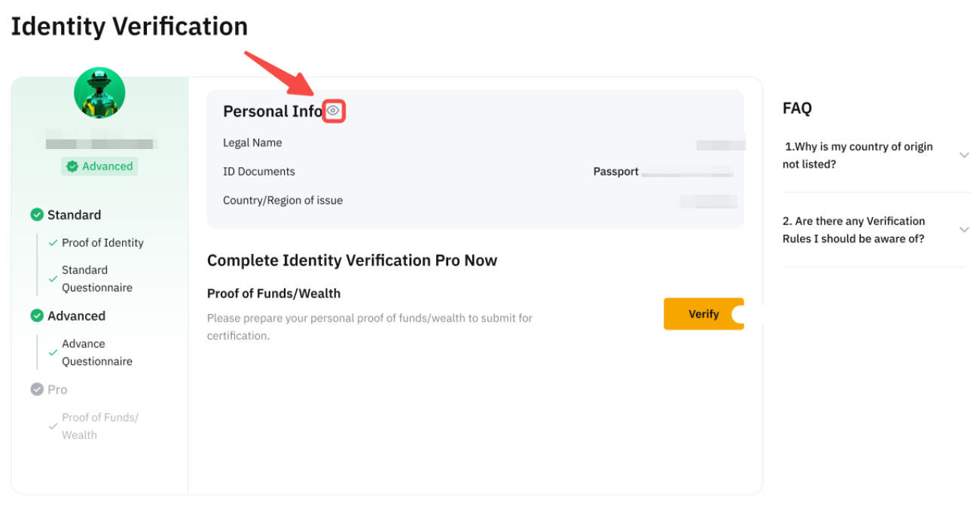This screenshot has height=509, width=980.
Task: Select Proof of Funds/Wealth sidebar step
Action: click(x=99, y=426)
